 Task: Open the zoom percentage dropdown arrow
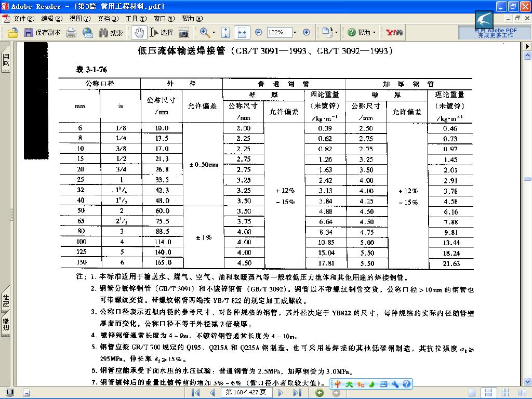295,33
